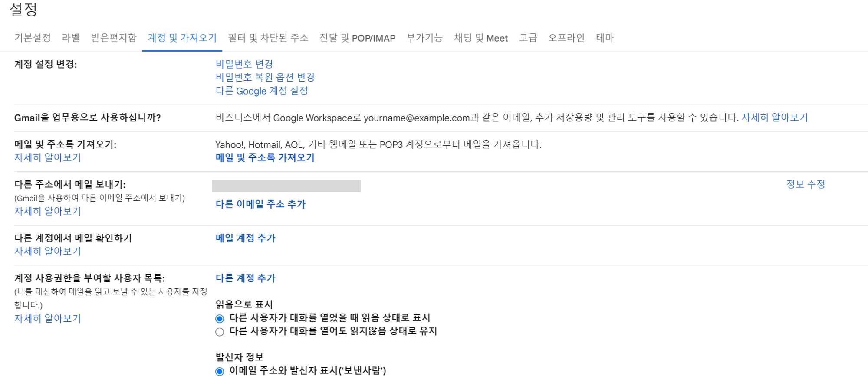Click the 메일 계정 추가 link
This screenshot has height=376, width=868.
tap(245, 238)
